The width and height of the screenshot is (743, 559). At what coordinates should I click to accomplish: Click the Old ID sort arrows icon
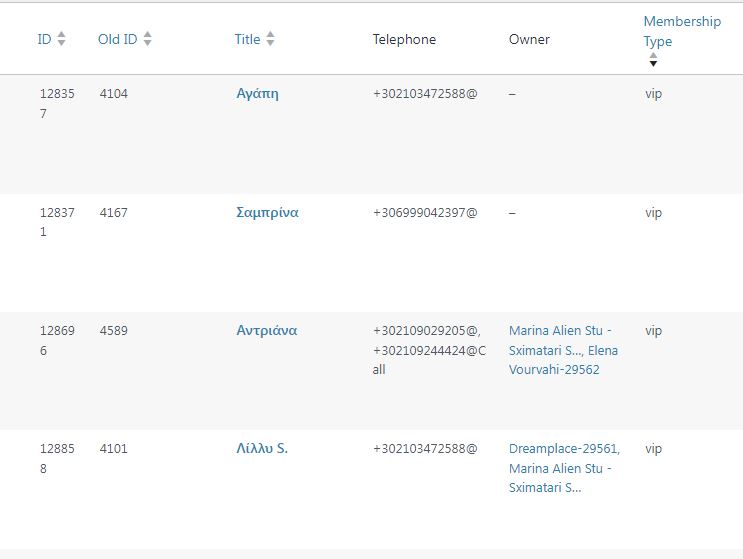click(148, 39)
